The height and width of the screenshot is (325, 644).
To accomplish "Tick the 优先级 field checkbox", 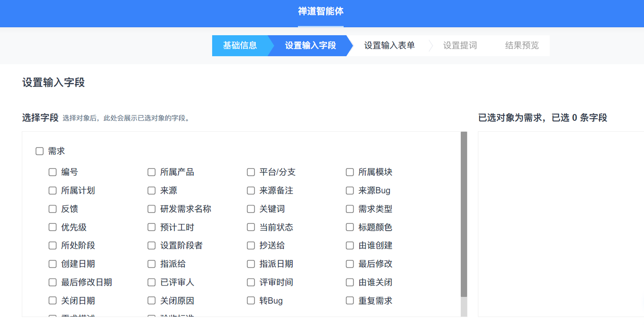I will [52, 227].
